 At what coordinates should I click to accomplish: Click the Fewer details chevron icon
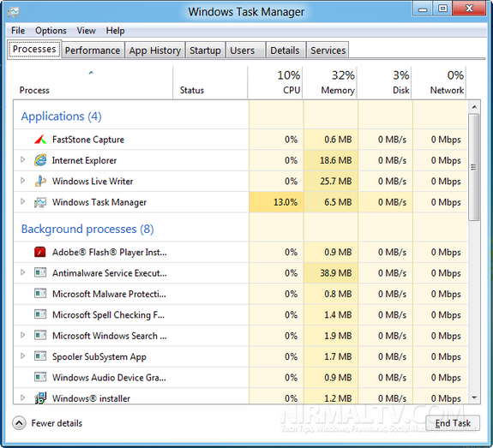(x=19, y=423)
